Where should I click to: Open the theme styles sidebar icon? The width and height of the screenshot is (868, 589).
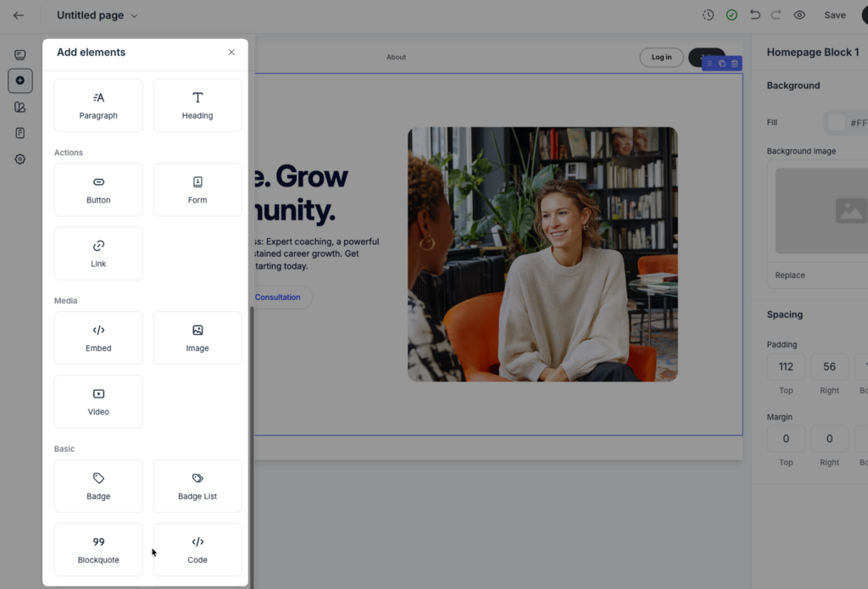pyautogui.click(x=20, y=107)
